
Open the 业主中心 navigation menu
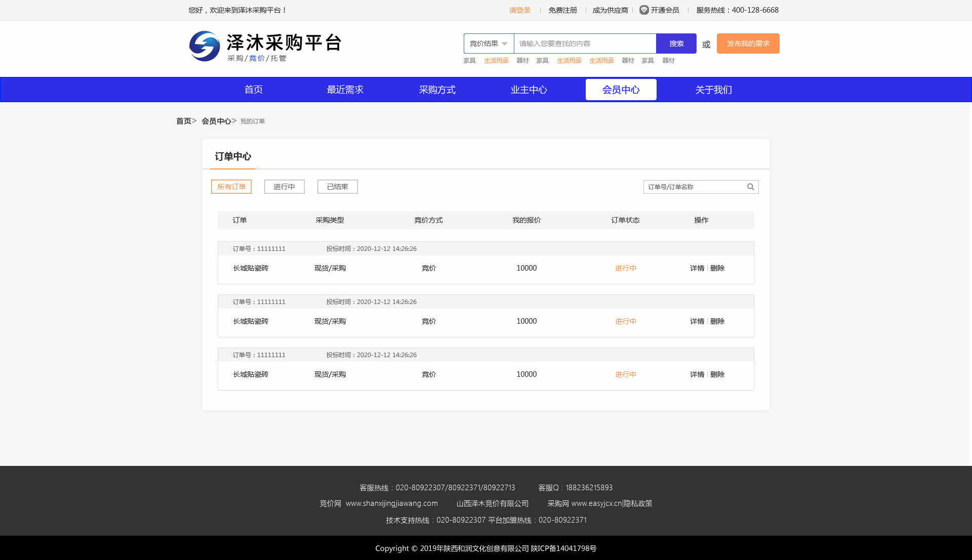(x=529, y=90)
